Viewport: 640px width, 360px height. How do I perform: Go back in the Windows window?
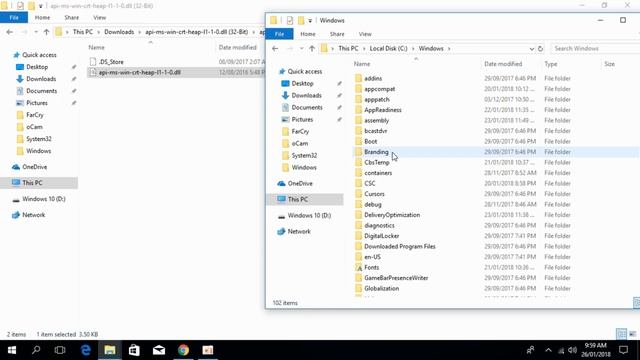(x=275, y=49)
